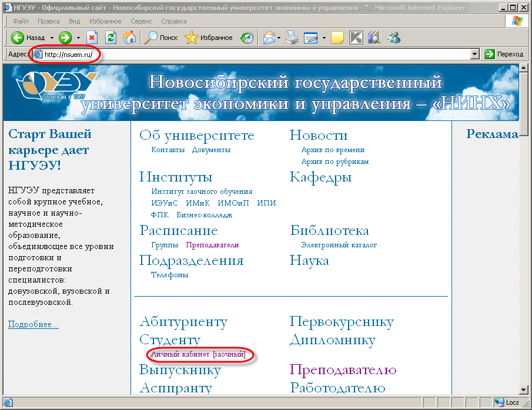Open the Бизнес-колледж link
Image resolution: width=532 pixels, height=410 pixels.
click(x=205, y=215)
